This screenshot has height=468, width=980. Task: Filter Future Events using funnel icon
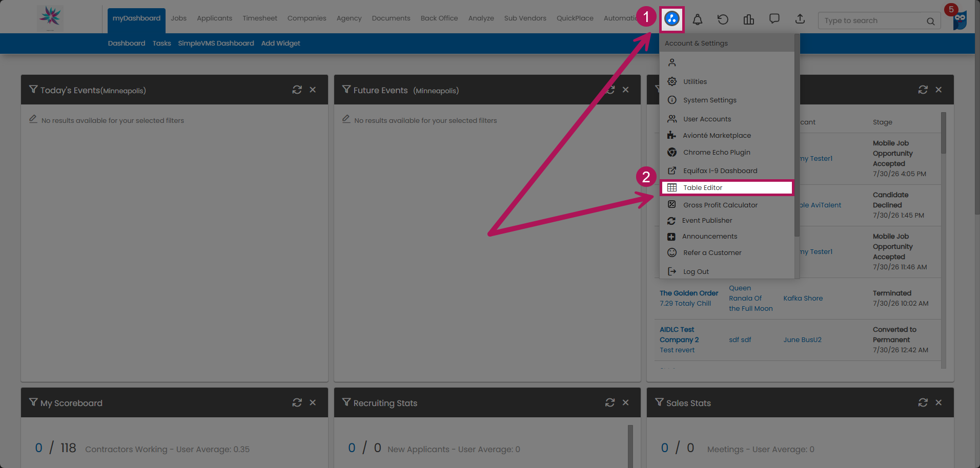346,90
